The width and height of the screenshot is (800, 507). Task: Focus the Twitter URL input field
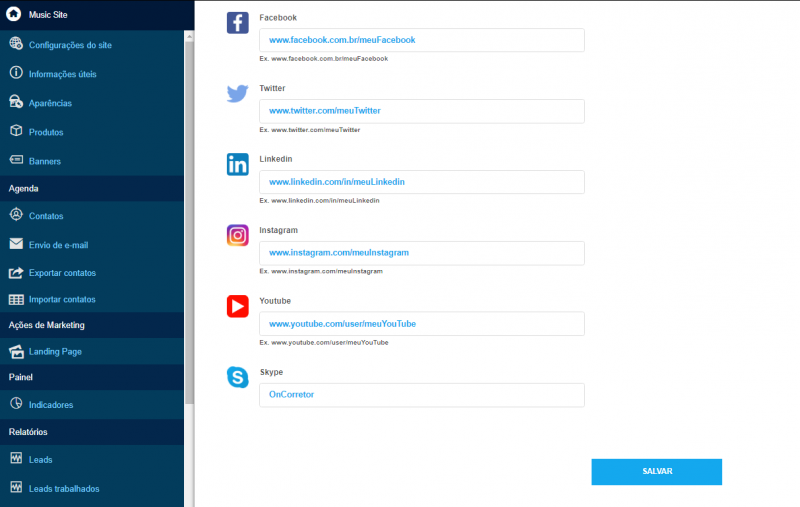tap(422, 111)
